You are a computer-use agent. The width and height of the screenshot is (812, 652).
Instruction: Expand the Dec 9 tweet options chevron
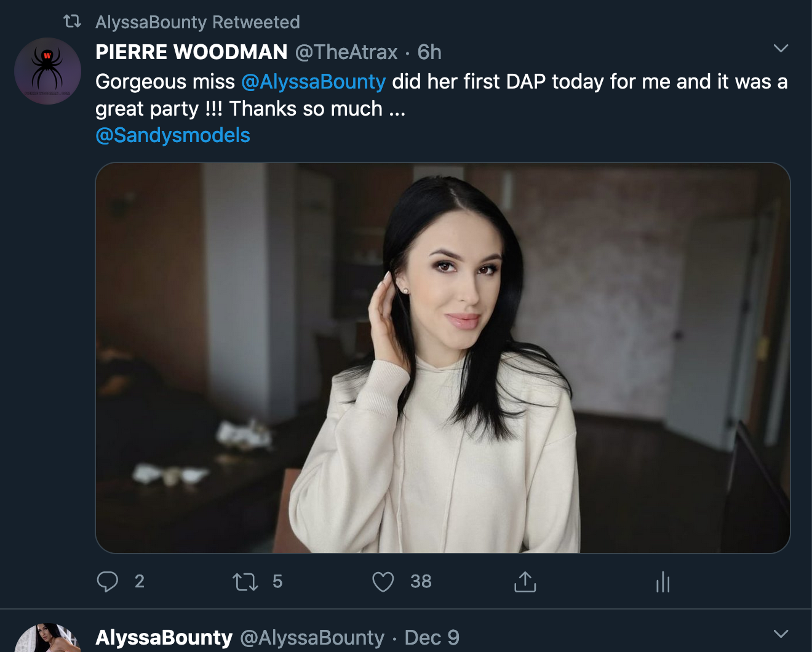(x=781, y=634)
